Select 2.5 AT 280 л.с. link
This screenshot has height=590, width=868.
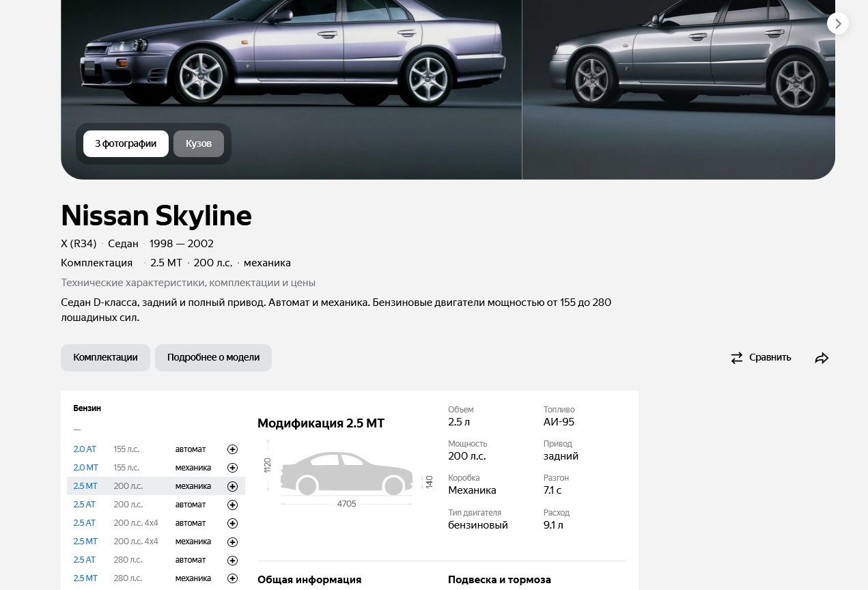point(85,560)
